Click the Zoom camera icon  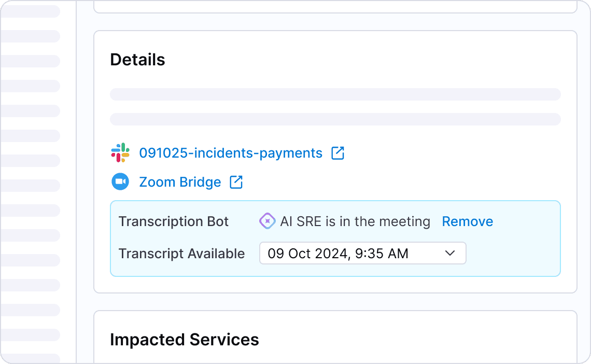120,182
